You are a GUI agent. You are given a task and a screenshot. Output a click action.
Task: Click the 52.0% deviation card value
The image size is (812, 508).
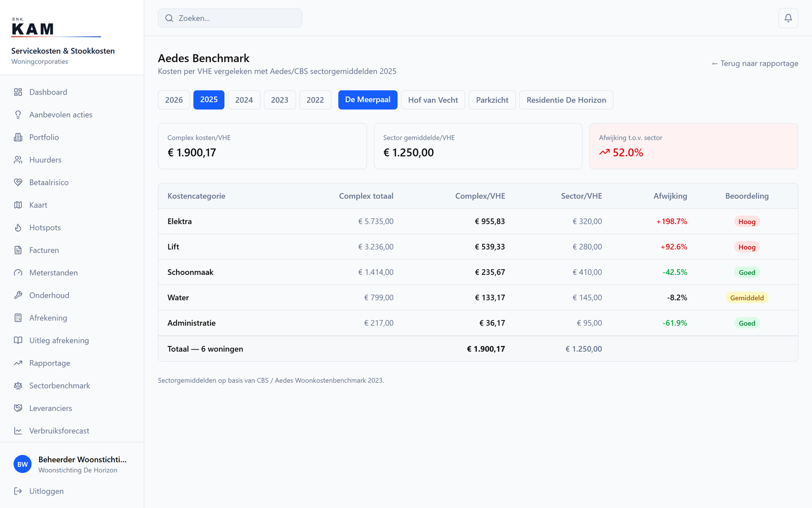pyautogui.click(x=628, y=152)
